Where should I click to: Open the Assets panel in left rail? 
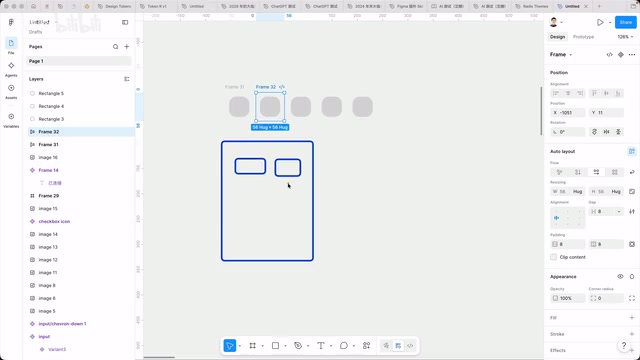coord(11,91)
